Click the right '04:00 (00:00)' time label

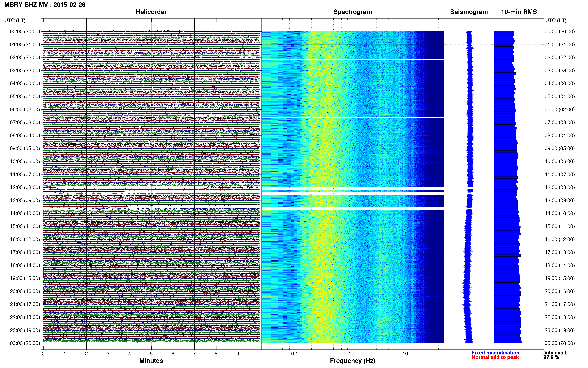(x=560, y=83)
